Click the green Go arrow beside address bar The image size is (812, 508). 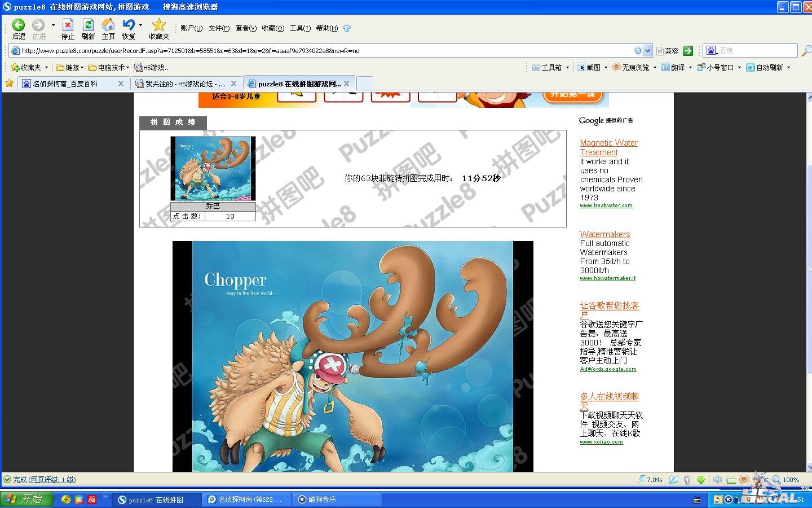point(688,51)
